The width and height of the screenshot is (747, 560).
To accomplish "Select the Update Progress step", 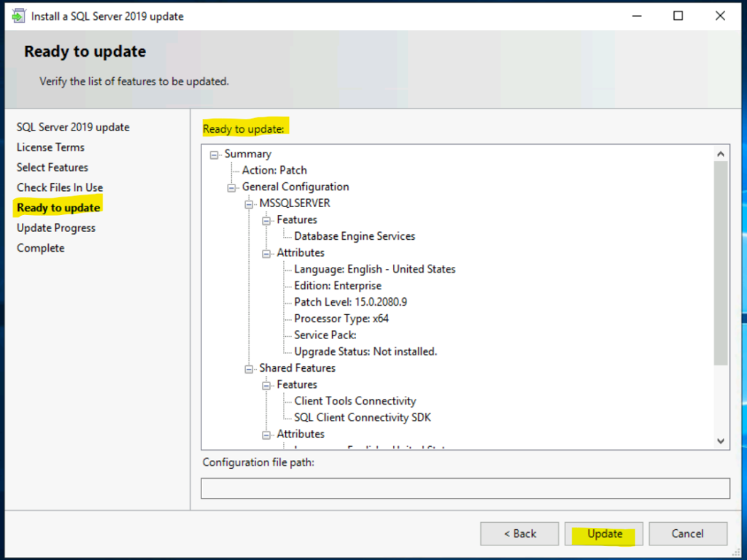I will point(55,227).
